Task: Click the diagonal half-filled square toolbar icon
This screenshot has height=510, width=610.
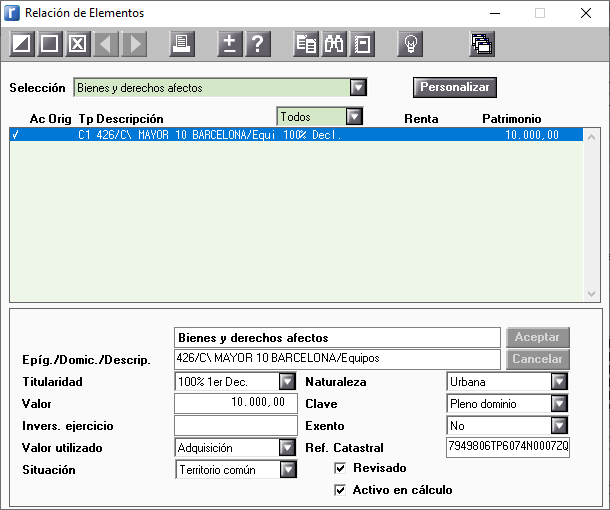Action: 22,44
